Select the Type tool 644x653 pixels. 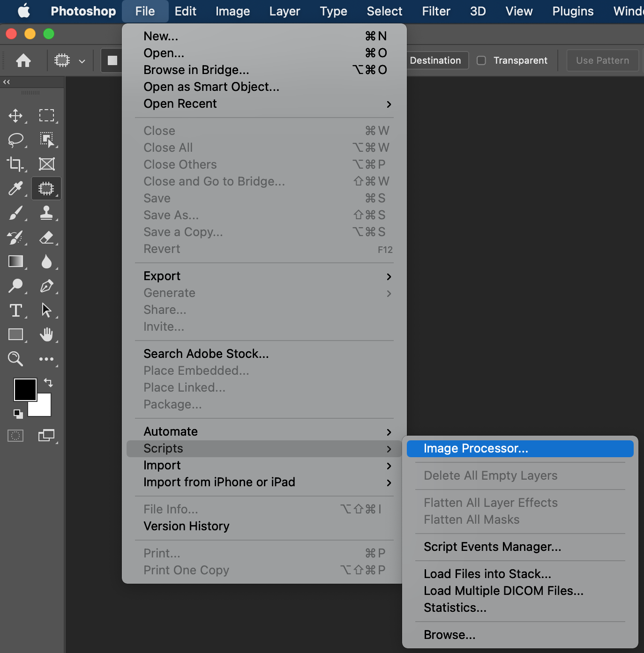point(15,310)
